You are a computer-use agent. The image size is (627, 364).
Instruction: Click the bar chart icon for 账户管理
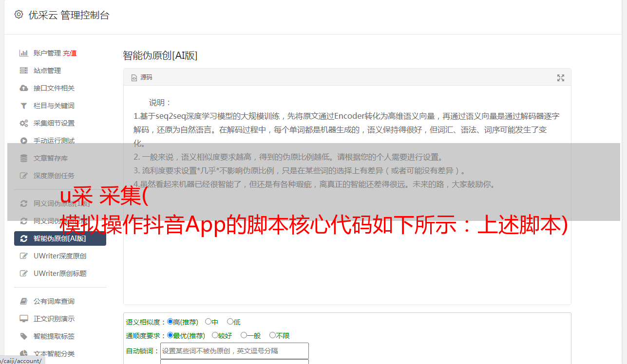click(23, 53)
